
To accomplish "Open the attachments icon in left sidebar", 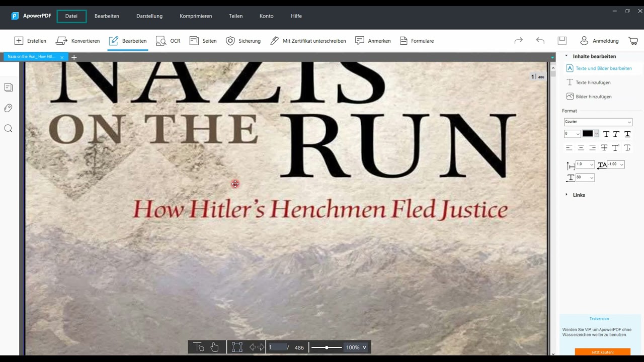I will [x=8, y=108].
